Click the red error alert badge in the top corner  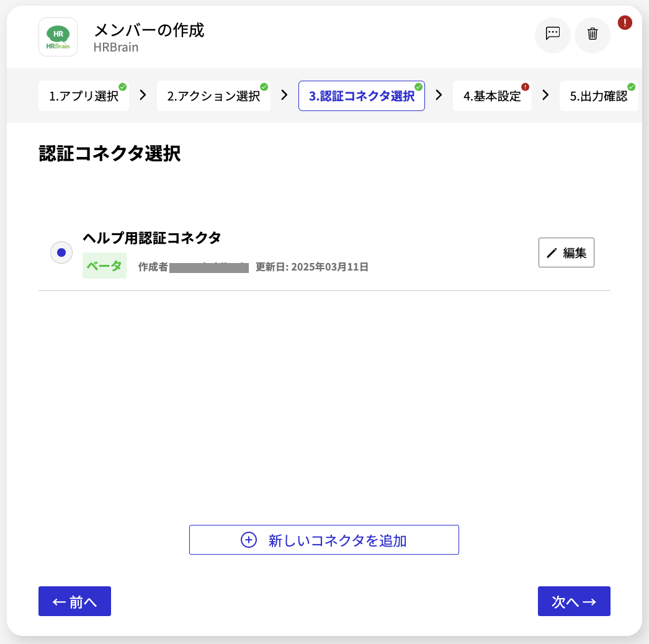(625, 22)
